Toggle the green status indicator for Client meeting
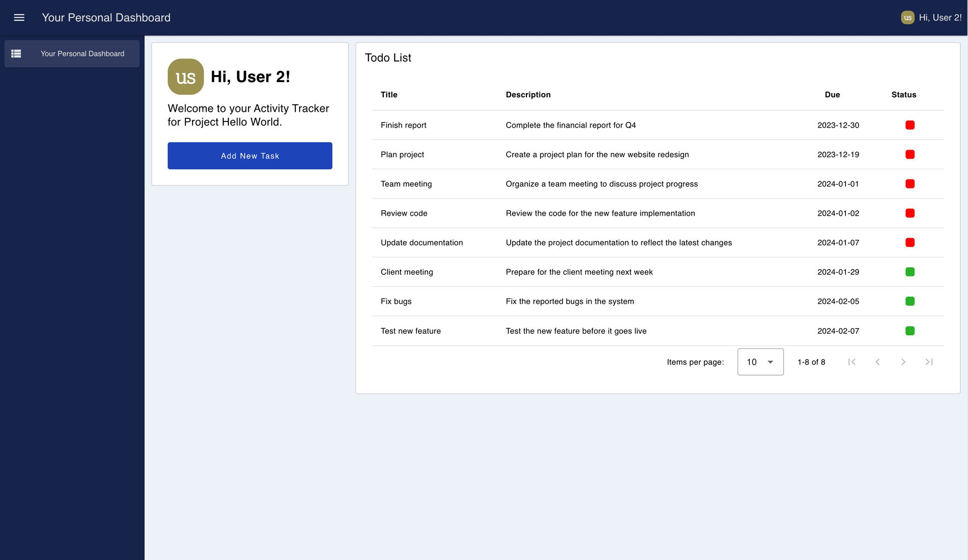The image size is (968, 560). click(910, 272)
